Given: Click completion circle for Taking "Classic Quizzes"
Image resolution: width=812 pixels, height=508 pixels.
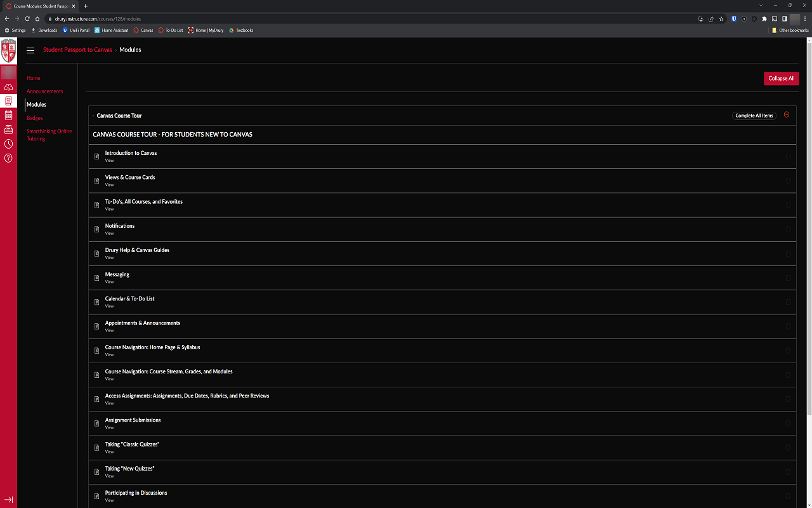Looking at the screenshot, I should coord(789,448).
